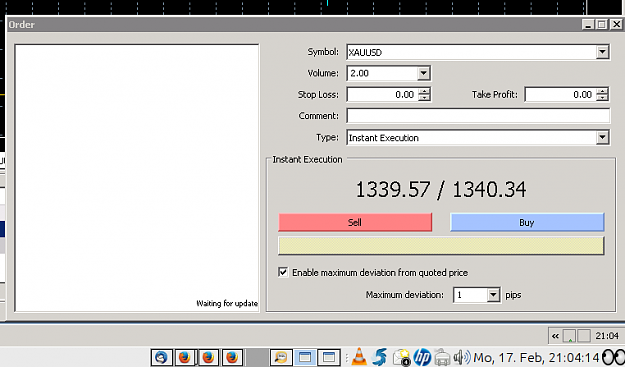The width and height of the screenshot is (625, 367).
Task: Click the blank tray icon beside the 21:04 clock
Action: 584,336
